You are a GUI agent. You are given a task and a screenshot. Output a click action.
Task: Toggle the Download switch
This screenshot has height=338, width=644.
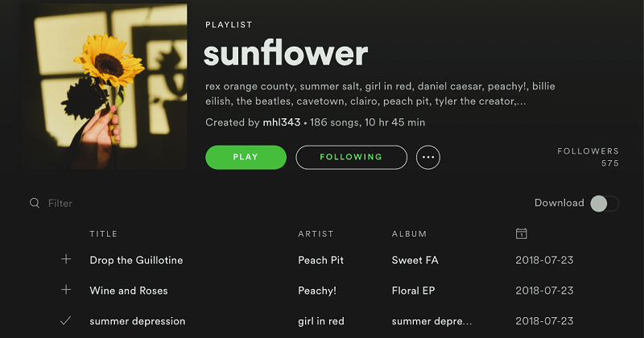click(605, 204)
